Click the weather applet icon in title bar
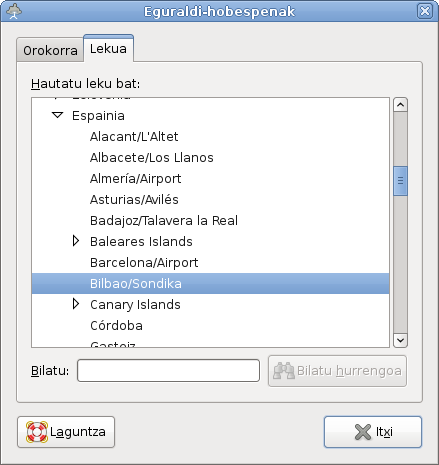This screenshot has width=439, height=465. pos(14,11)
